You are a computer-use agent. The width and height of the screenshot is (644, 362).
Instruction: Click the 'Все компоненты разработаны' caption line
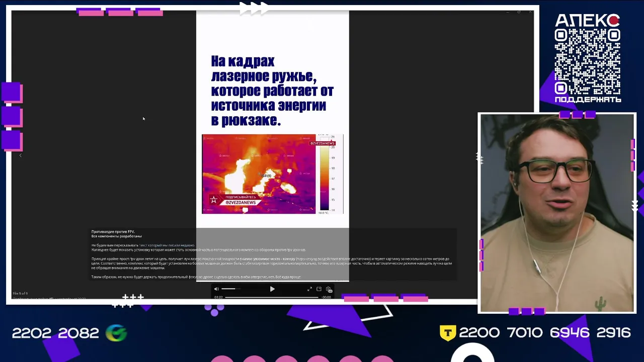116,236
